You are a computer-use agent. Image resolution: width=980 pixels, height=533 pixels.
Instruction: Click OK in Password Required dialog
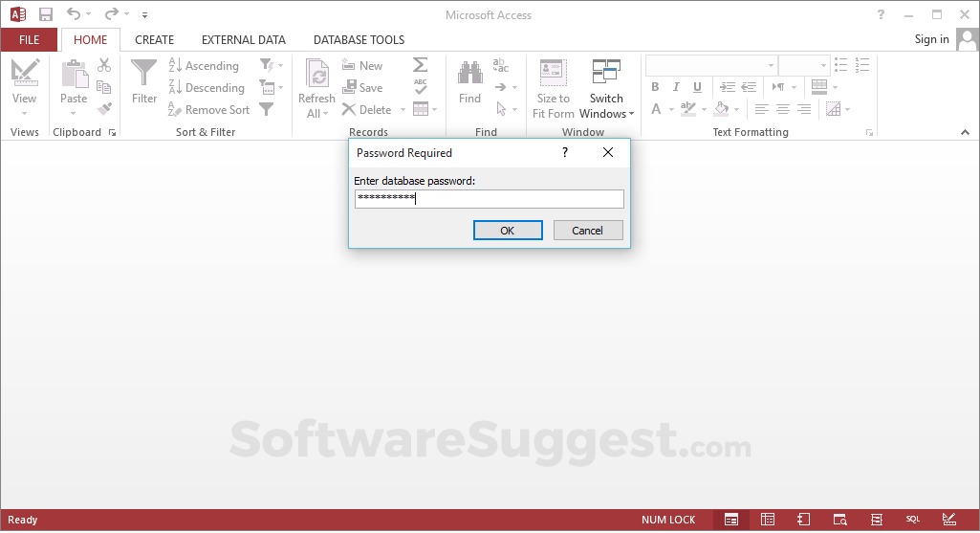tap(508, 231)
